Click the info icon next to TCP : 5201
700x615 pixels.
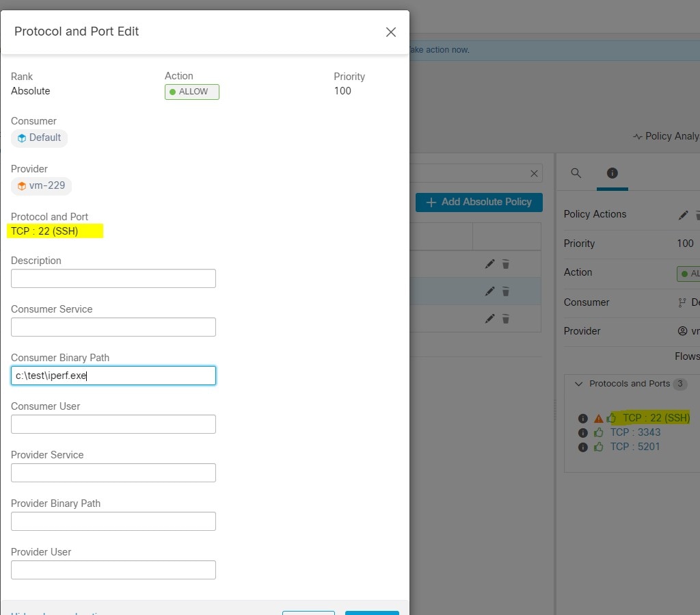coord(583,447)
